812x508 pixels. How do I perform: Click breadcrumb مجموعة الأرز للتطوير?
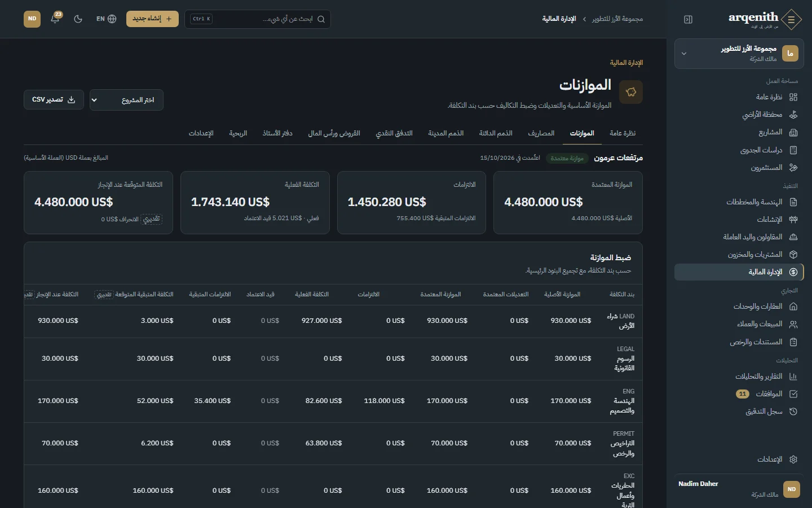[617, 19]
